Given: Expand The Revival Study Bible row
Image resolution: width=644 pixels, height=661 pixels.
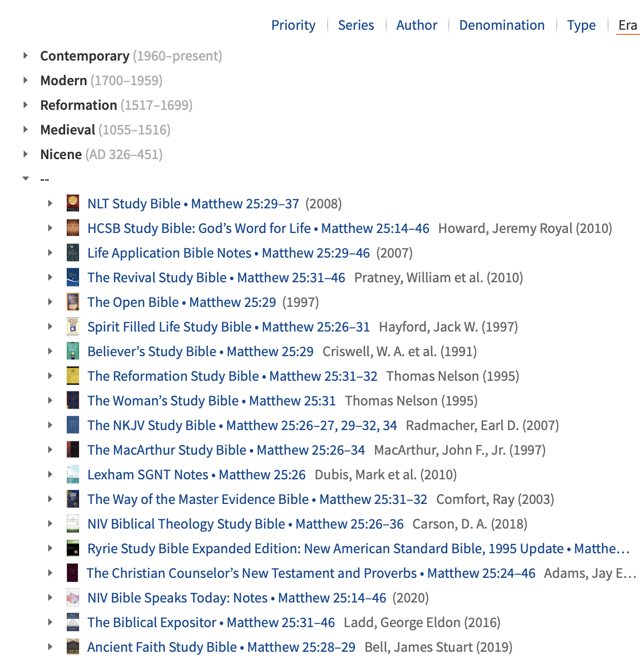Looking at the screenshot, I should click(50, 277).
